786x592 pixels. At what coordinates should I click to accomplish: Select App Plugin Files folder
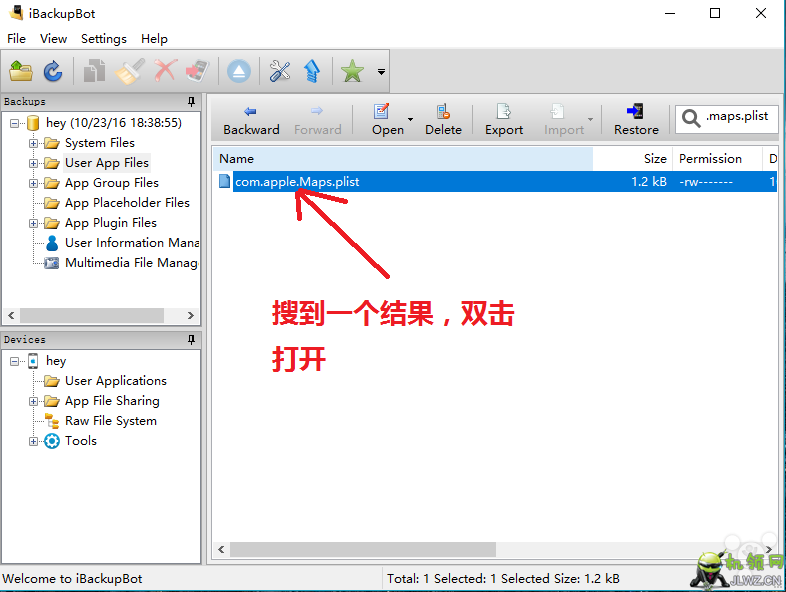point(111,223)
